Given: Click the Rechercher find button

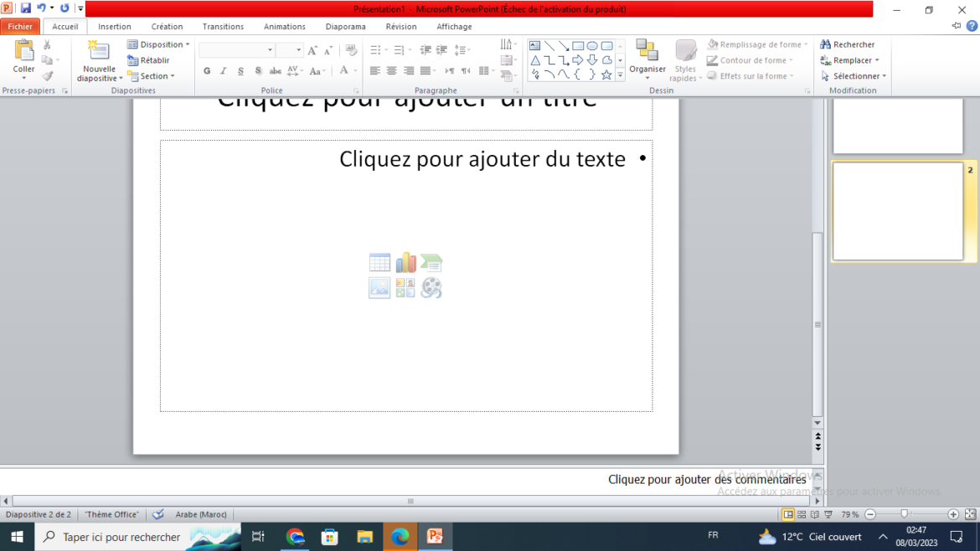Looking at the screenshot, I should 847,44.
